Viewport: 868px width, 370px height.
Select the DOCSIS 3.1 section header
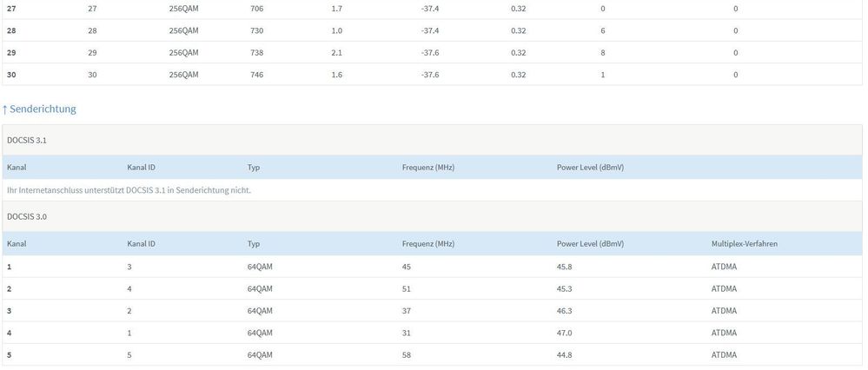pyautogui.click(x=432, y=140)
